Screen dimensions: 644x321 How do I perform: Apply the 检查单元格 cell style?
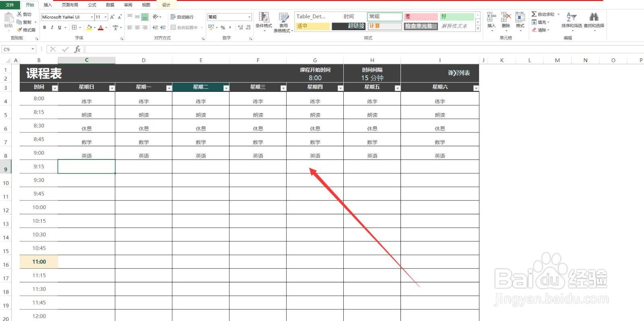421,26
